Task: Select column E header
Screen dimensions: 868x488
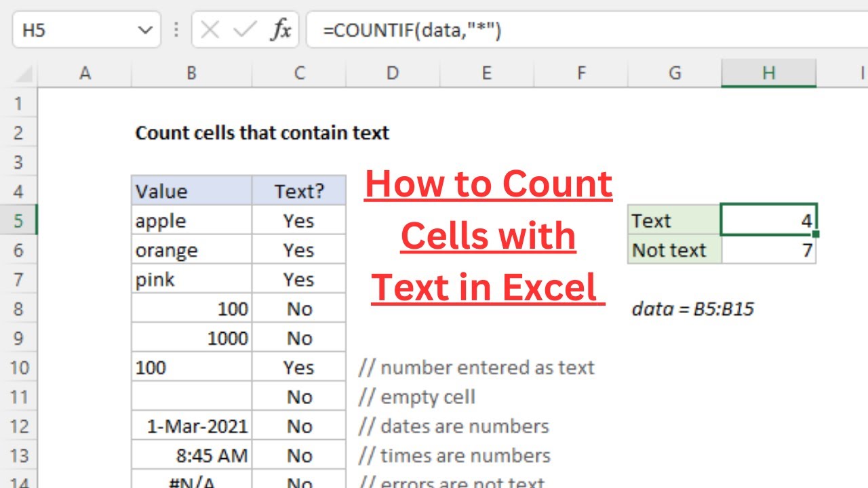Action: [487, 73]
